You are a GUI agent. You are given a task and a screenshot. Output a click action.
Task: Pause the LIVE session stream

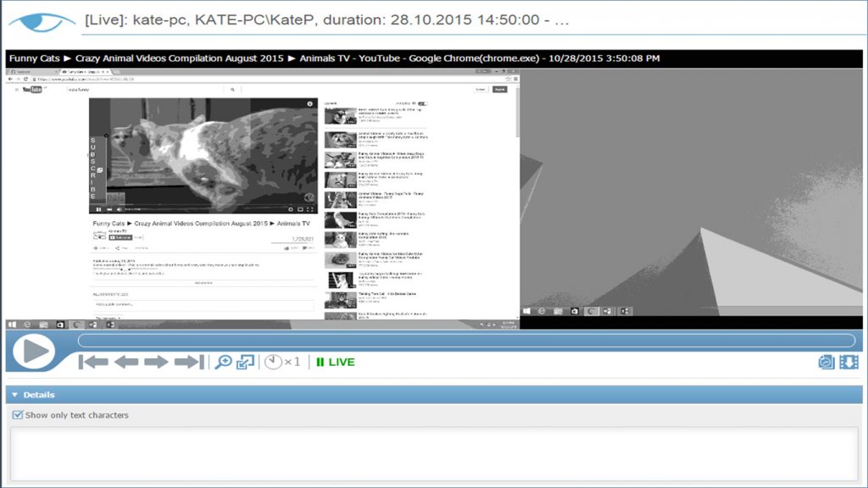click(x=336, y=362)
